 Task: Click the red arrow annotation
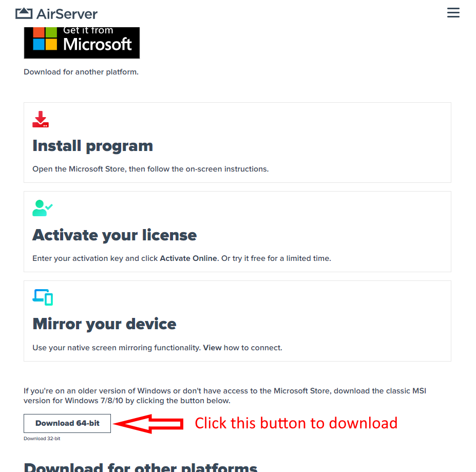pyautogui.click(x=148, y=423)
